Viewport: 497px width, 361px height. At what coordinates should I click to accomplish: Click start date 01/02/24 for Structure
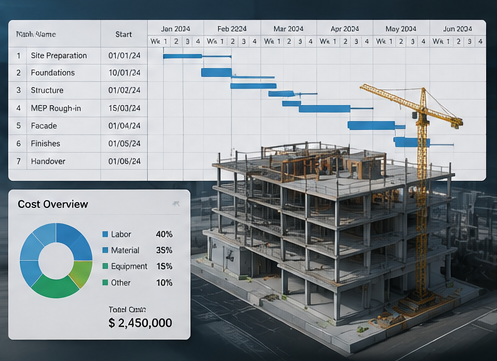coord(124,90)
